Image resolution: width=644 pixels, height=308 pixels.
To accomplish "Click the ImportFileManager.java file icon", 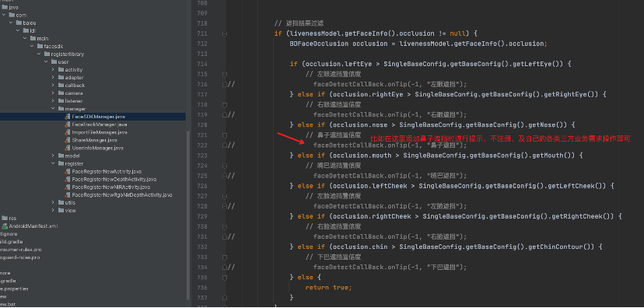I will click(x=68, y=132).
